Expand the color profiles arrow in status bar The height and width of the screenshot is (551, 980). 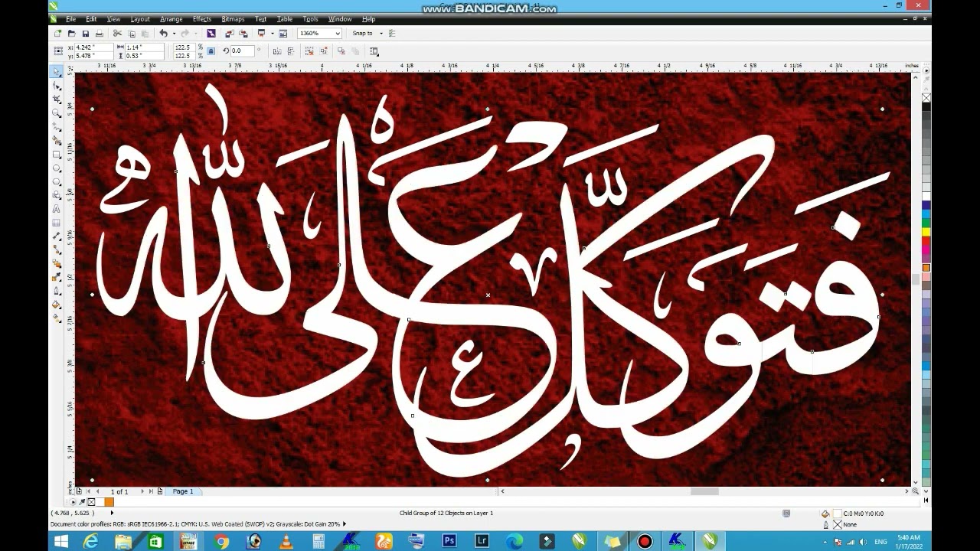click(344, 524)
